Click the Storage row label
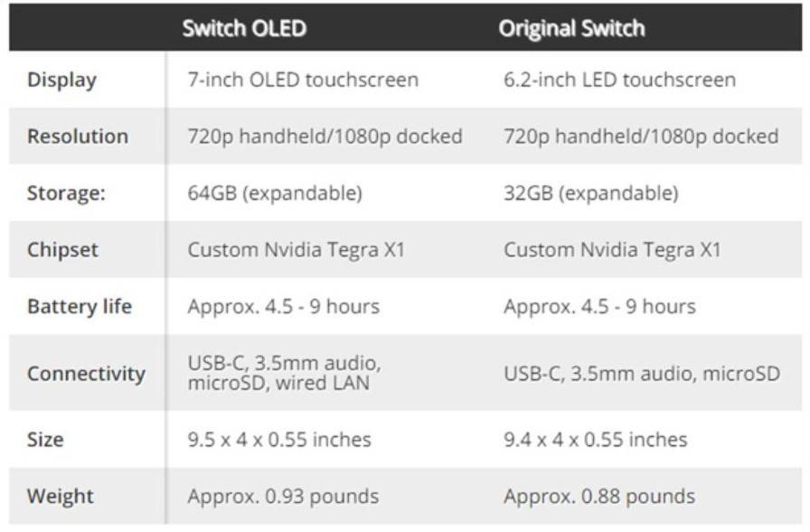The width and height of the screenshot is (810, 532). 65,192
